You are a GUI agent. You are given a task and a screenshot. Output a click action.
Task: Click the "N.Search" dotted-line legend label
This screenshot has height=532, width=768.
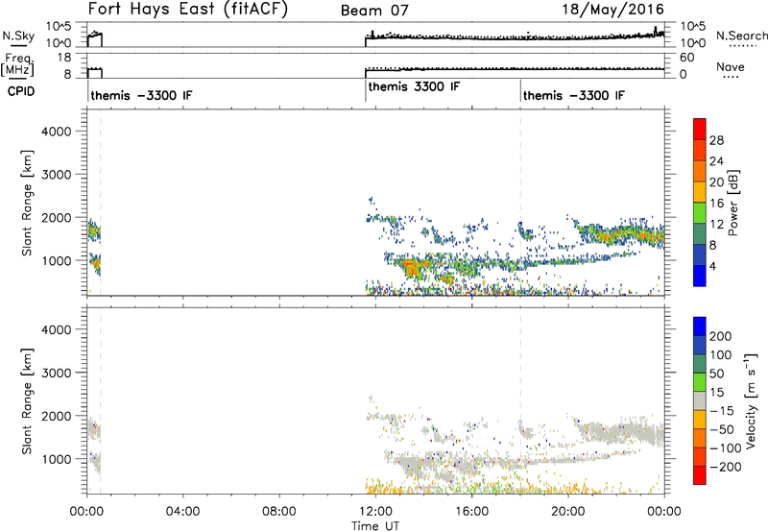click(741, 36)
